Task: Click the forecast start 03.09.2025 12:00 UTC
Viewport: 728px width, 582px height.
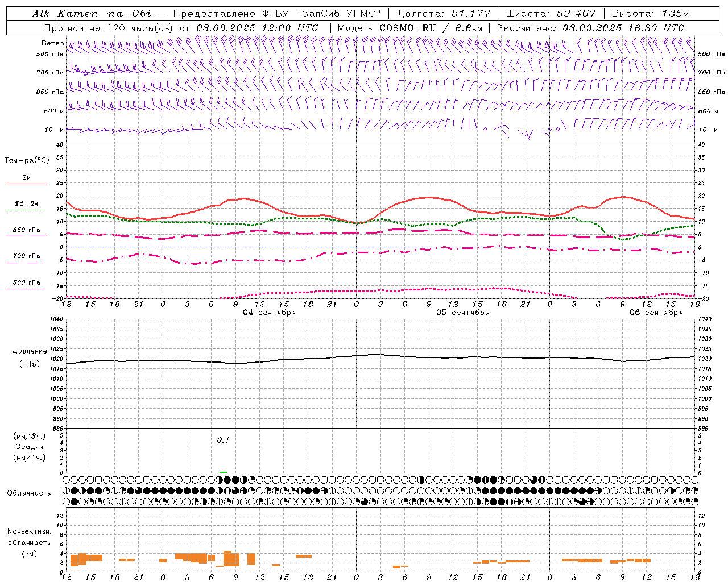Action: [x=257, y=28]
